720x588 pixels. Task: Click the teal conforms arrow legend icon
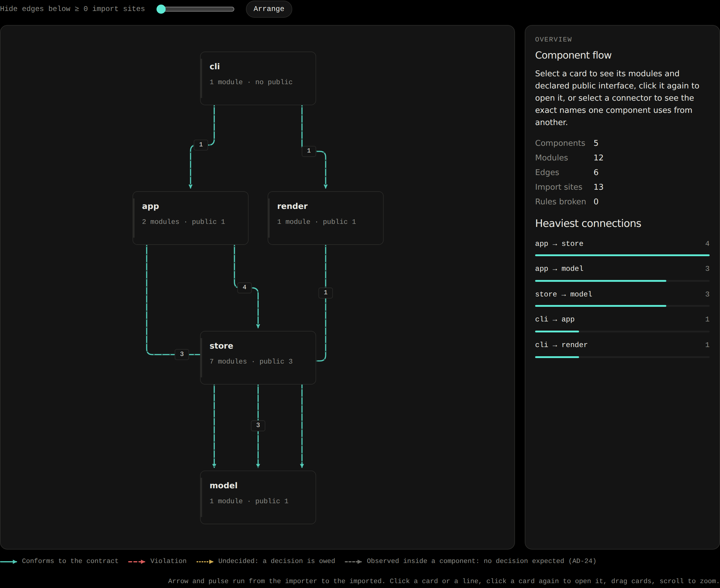click(9, 561)
